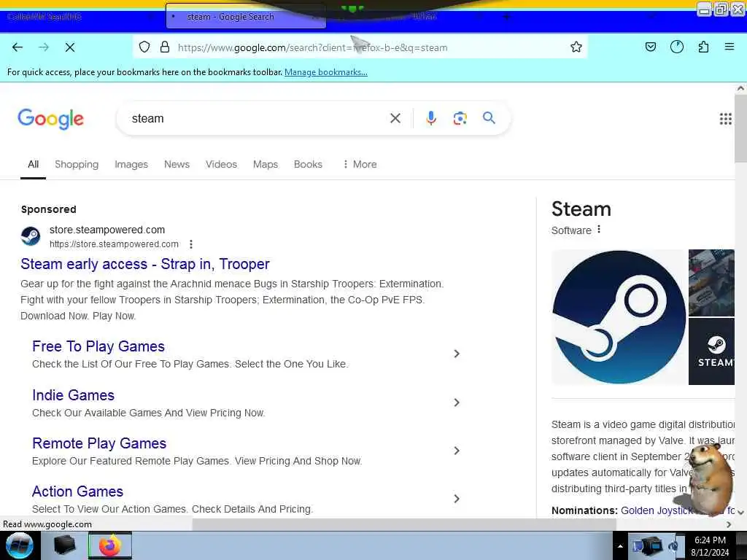Switch to the Maps tab
This screenshot has height=560, width=747.
(x=266, y=164)
